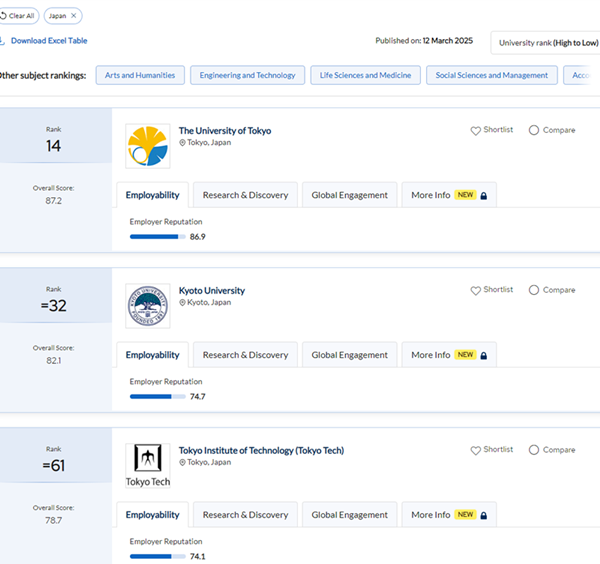Click the Clear All reset icon
600x564 pixels.
point(3,16)
